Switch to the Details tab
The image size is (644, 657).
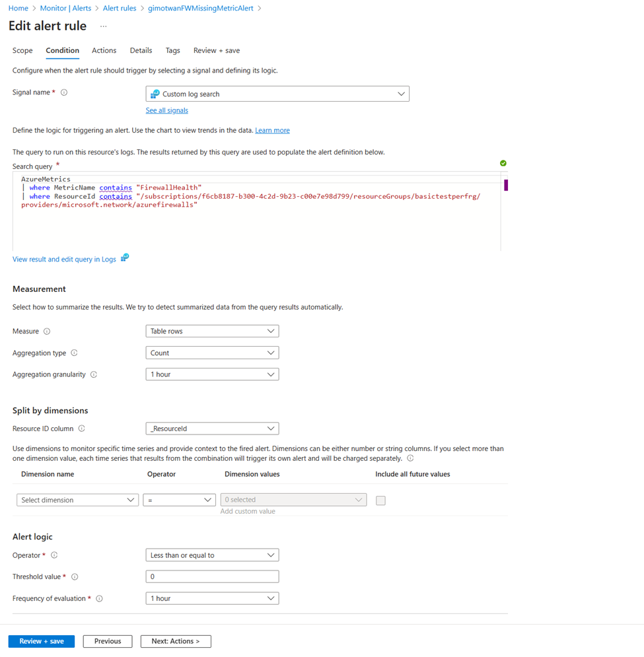pos(141,50)
